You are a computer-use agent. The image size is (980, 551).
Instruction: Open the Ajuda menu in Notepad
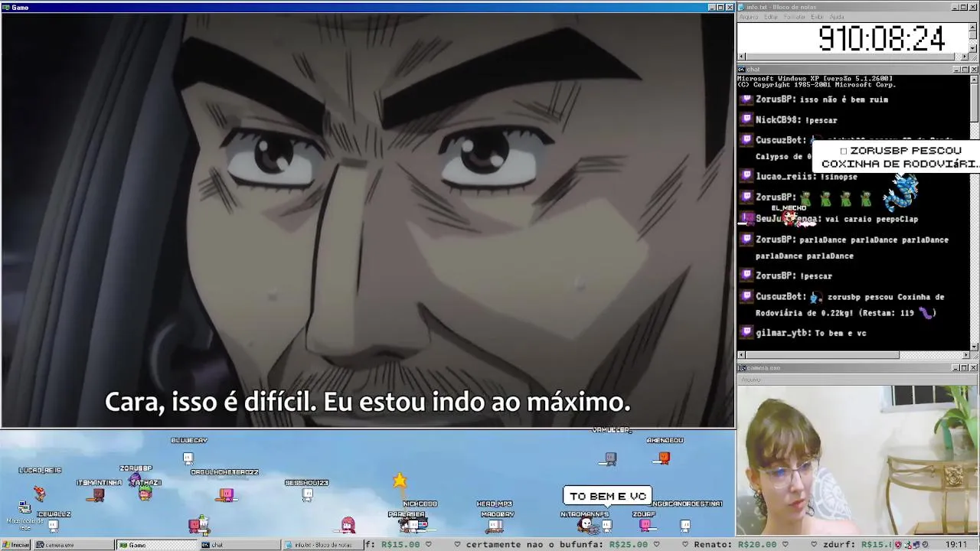coord(837,17)
